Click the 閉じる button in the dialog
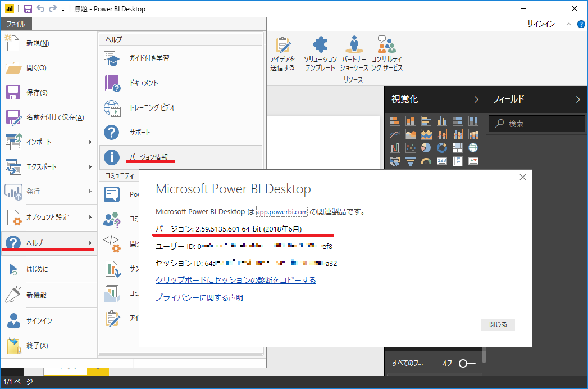The height and width of the screenshot is (389, 588). coord(498,325)
